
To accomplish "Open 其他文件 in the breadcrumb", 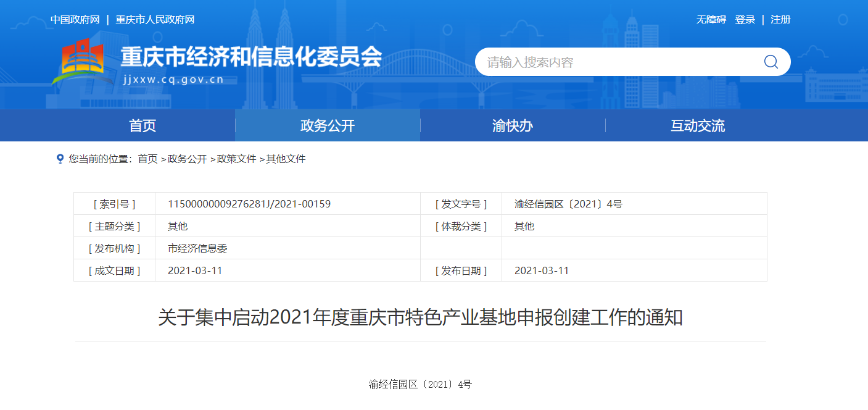I will click(286, 159).
